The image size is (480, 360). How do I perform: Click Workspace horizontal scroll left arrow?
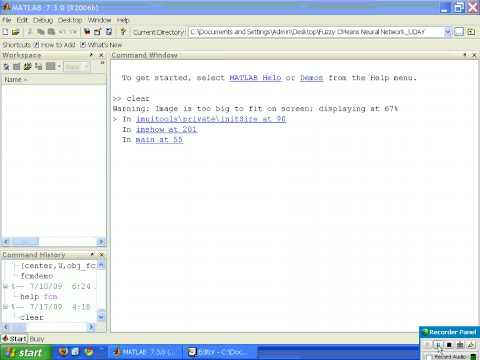[x=6, y=242]
